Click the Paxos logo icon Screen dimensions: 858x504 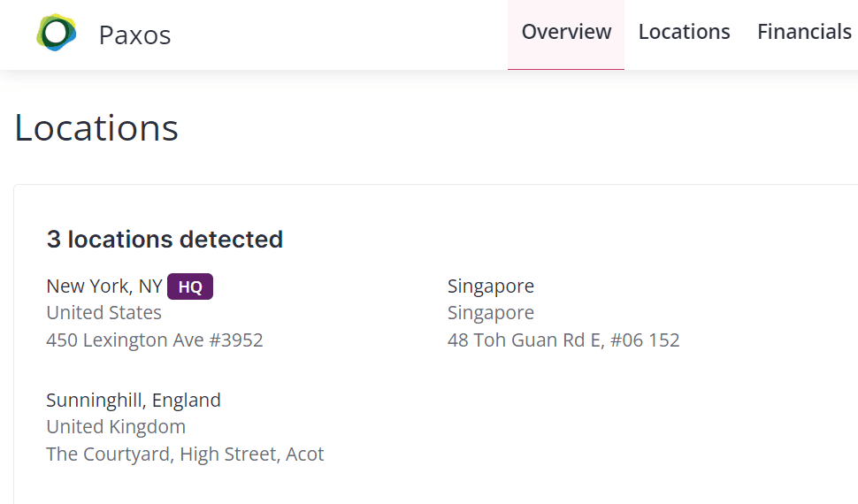57,33
